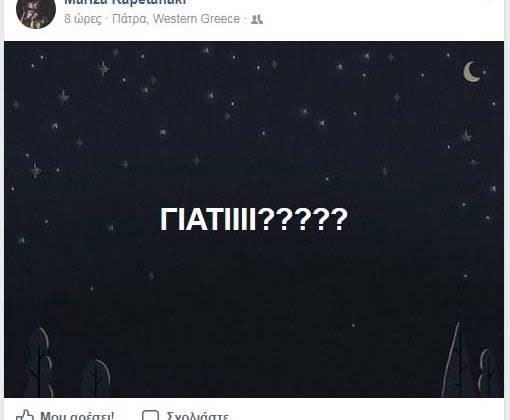
Task: Click the crescent moon in the post image
Action: (x=471, y=72)
